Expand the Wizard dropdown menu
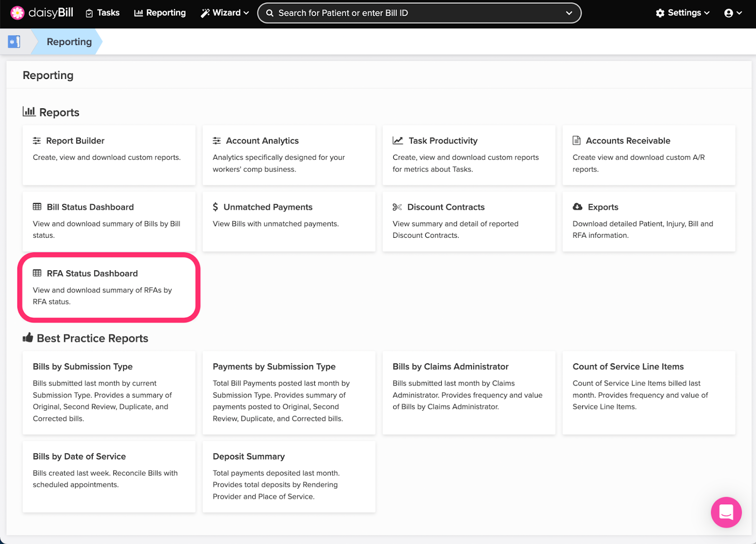The height and width of the screenshot is (544, 756). [x=225, y=13]
